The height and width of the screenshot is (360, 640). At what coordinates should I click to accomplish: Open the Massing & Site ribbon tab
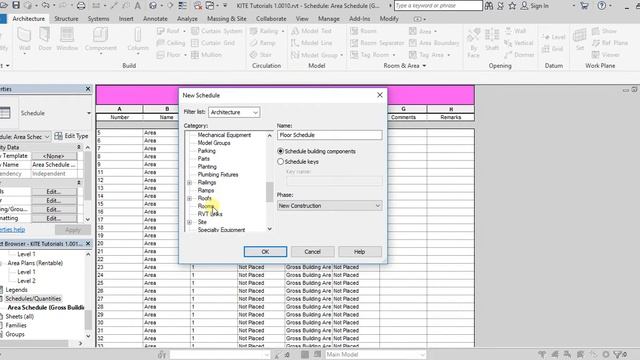point(227,19)
